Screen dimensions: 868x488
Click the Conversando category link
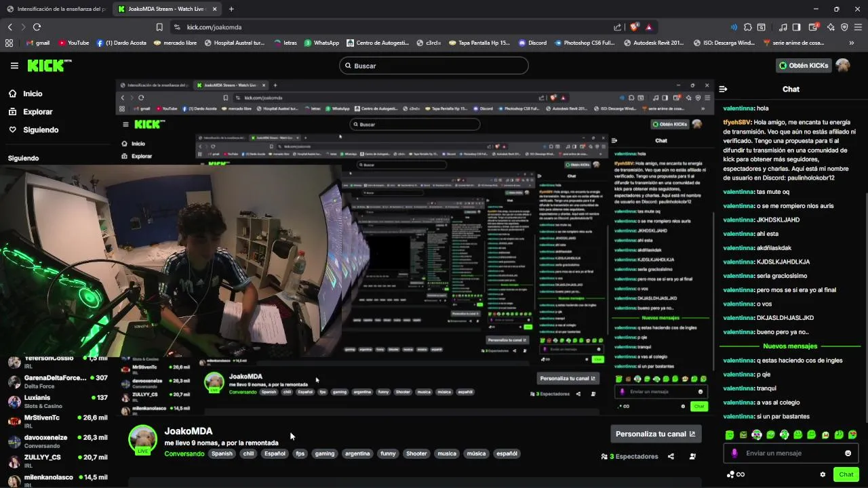pyautogui.click(x=184, y=454)
